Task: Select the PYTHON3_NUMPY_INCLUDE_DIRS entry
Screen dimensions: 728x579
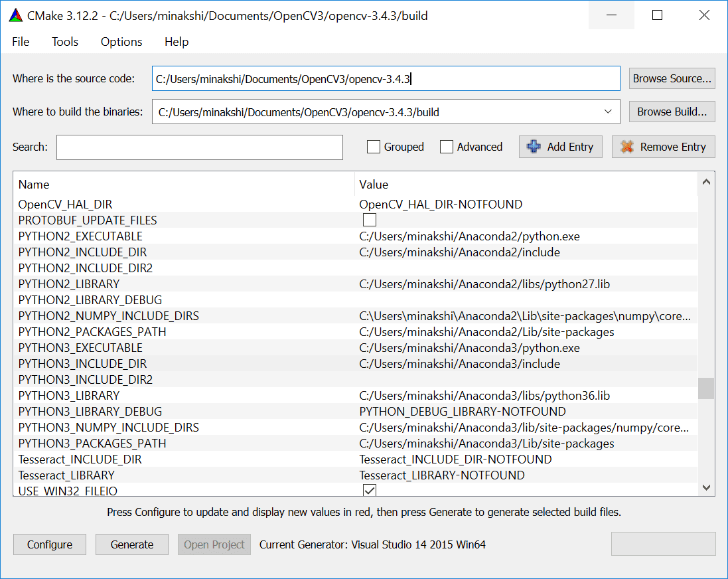Action: pos(109,428)
